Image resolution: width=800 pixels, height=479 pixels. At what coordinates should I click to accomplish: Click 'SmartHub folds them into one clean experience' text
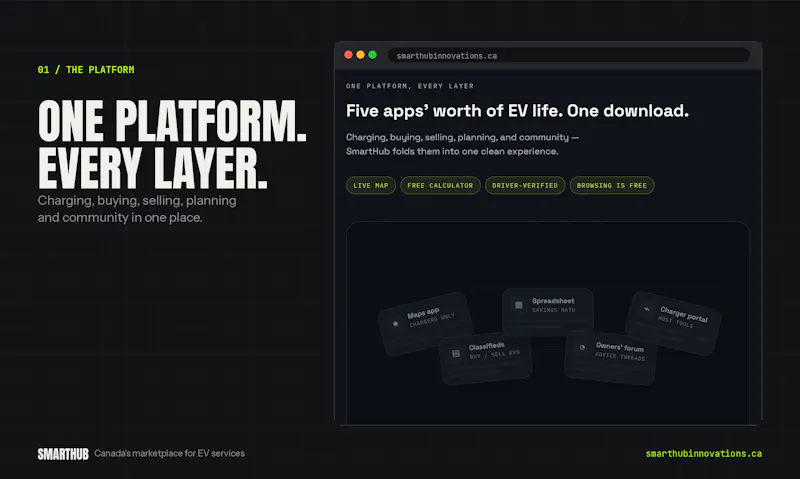click(x=452, y=152)
